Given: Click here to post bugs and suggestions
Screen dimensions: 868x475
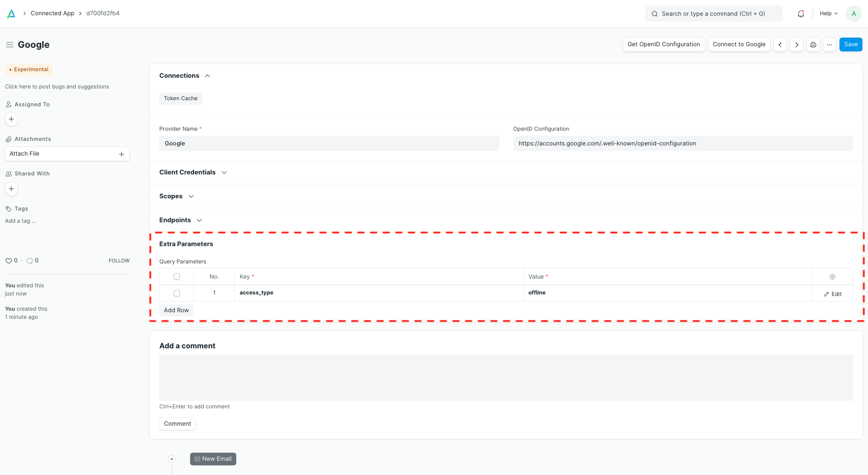Looking at the screenshot, I should click(57, 87).
